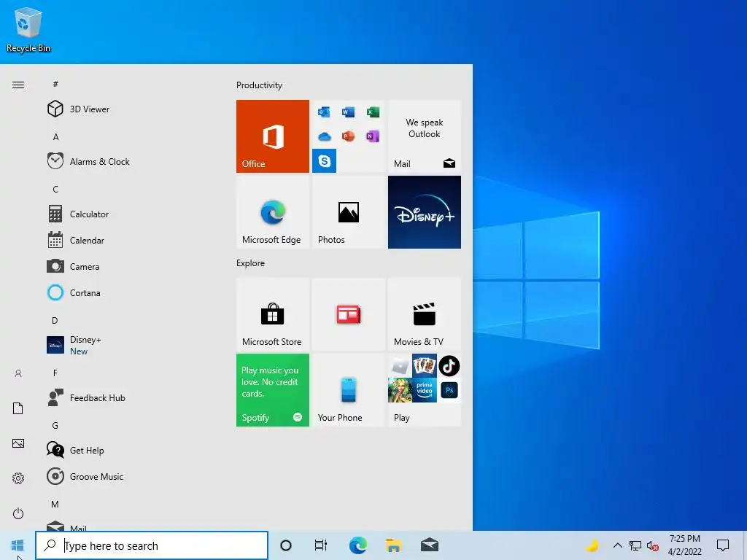Open the Excel icon in Office folder tile
This screenshot has width=747, height=560.
[x=373, y=112]
